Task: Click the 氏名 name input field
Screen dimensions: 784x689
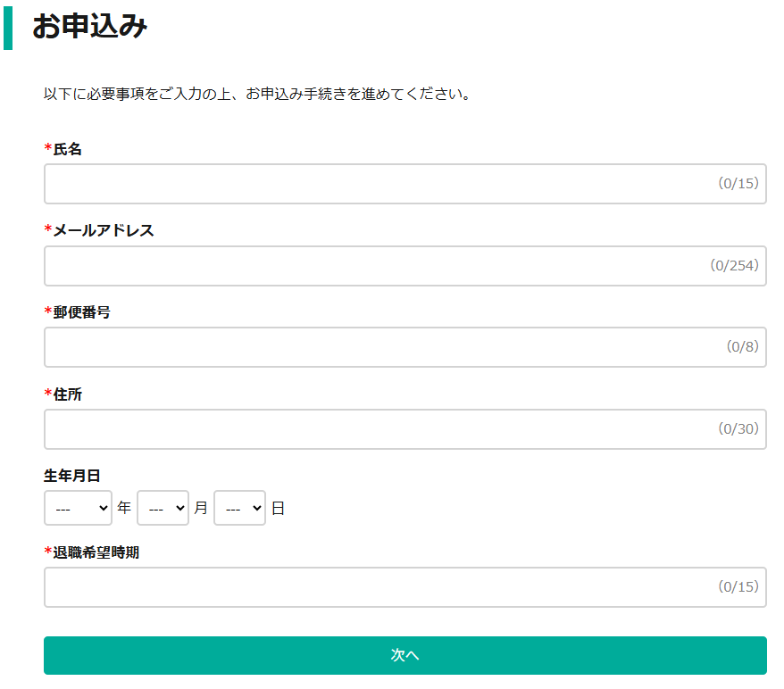Action: pyautogui.click(x=405, y=184)
